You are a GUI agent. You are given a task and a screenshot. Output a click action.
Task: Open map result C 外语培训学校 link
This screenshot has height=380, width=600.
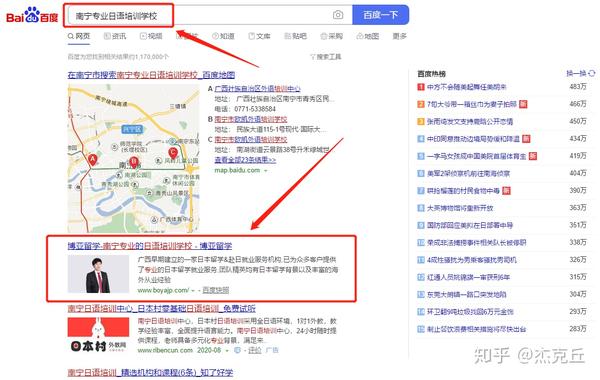coord(251,139)
